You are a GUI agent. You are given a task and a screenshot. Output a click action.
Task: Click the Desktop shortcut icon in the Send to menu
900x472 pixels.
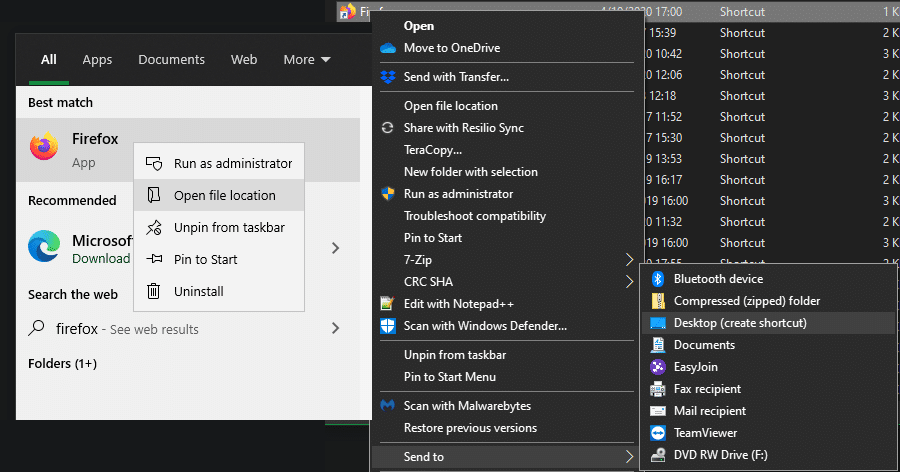pos(658,323)
